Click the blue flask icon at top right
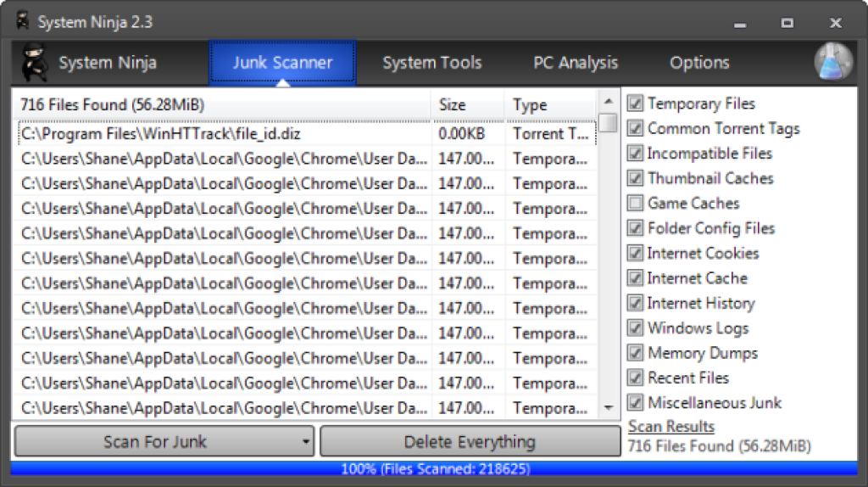This screenshot has height=487, width=868. click(x=833, y=61)
